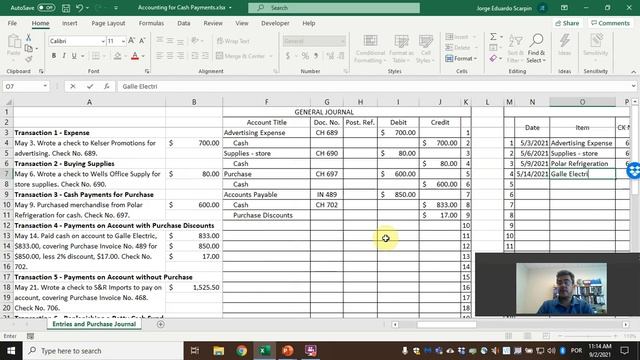640x360 pixels.
Task: Click the Save icon in title bar
Action: tap(66, 8)
